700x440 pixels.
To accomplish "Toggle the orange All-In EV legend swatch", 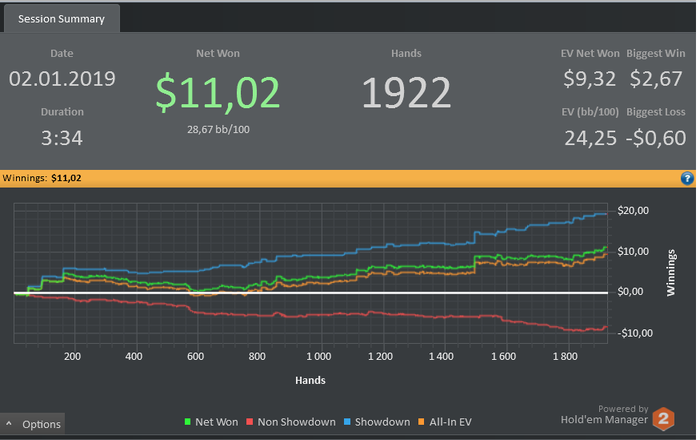I will (421, 422).
